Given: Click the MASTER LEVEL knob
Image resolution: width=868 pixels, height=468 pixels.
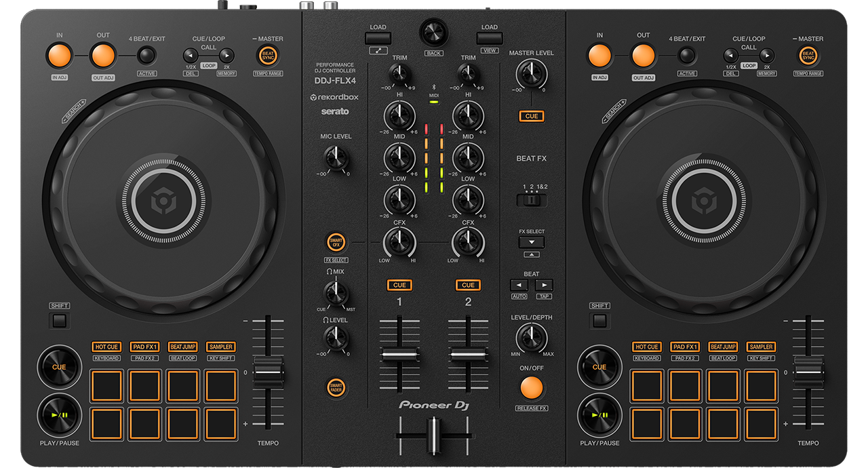Looking at the screenshot, I should point(532,73).
